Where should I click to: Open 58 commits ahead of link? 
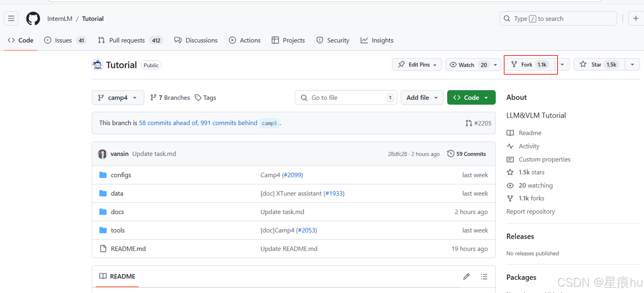click(x=168, y=123)
